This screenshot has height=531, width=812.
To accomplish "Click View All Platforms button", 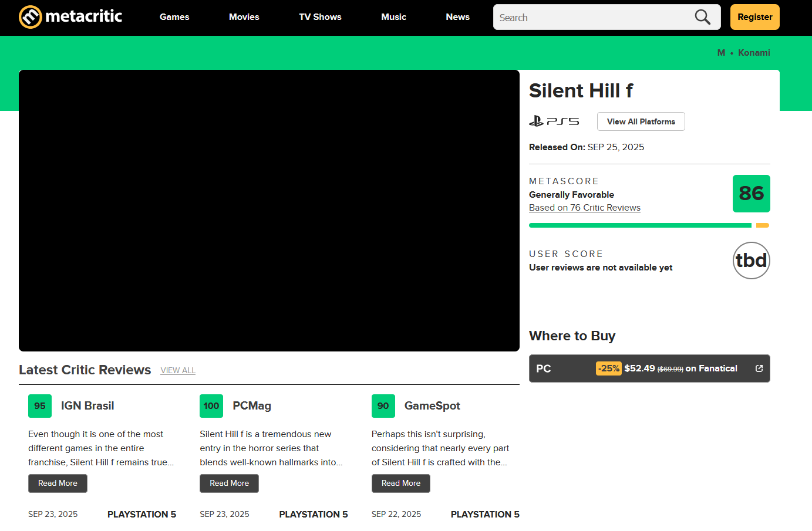I will 641,121.
